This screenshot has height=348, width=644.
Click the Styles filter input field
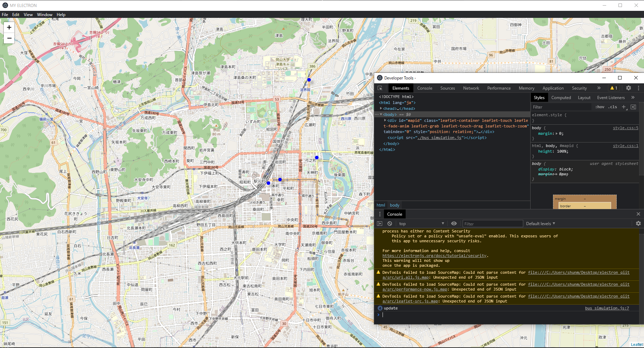[560, 107]
